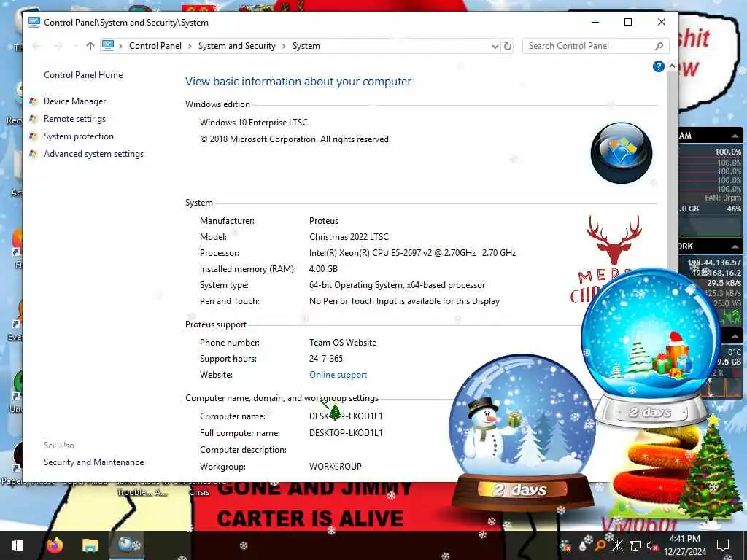The height and width of the screenshot is (560, 747).
Task: Open network status tray icon
Action: coord(635,545)
